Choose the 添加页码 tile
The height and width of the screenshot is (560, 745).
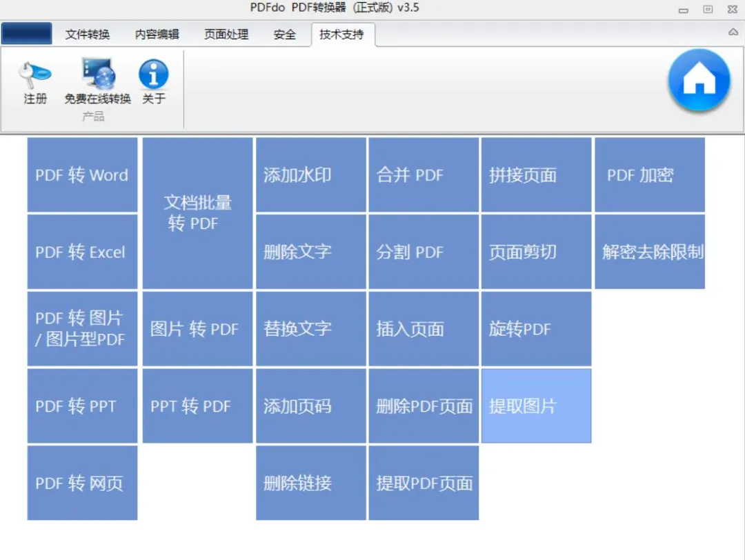311,406
